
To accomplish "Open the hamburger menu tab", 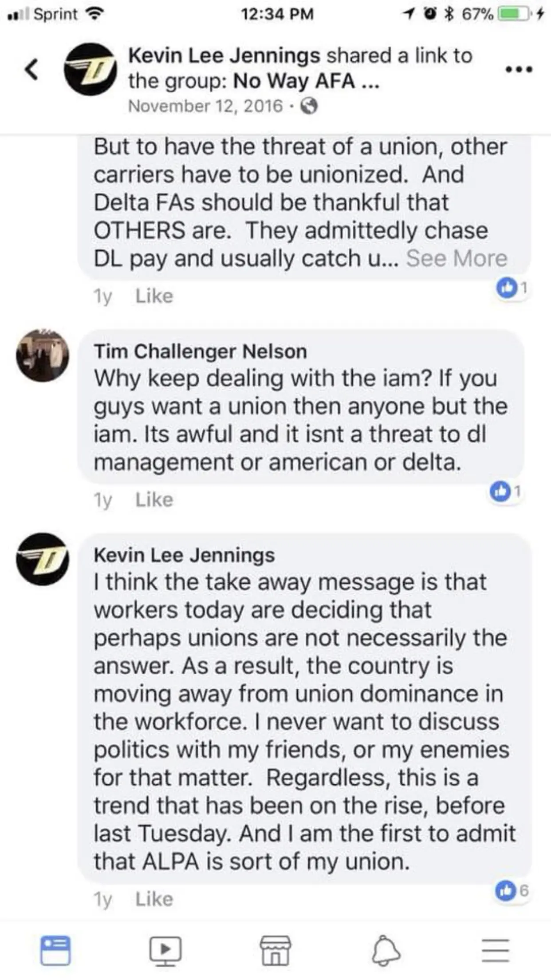I will tap(496, 950).
